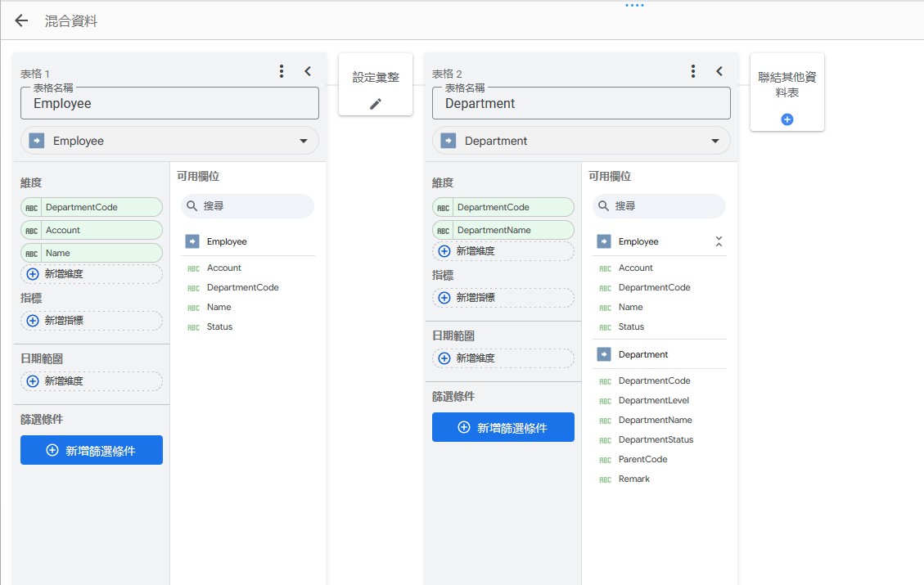Click the back arrow next to 混合資料
Viewport: 924px width, 585px height.
coord(21,21)
